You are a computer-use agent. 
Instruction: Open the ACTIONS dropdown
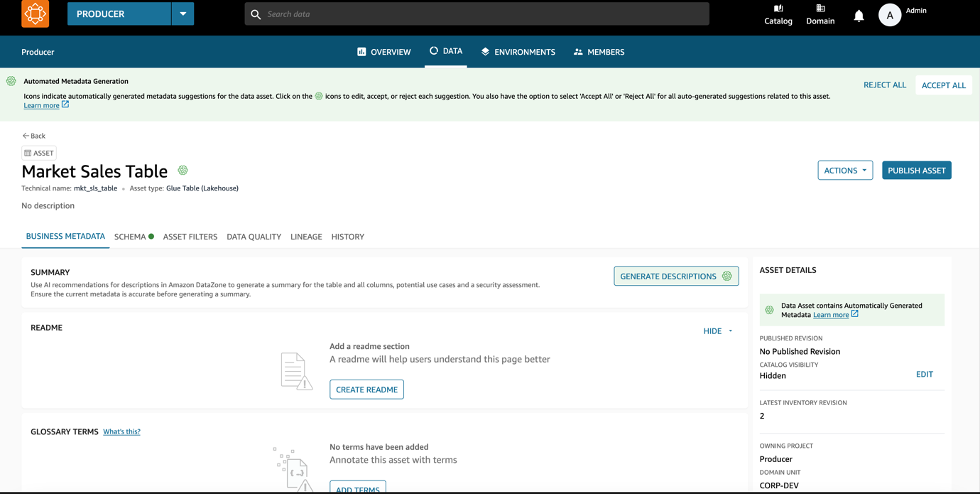[845, 171]
